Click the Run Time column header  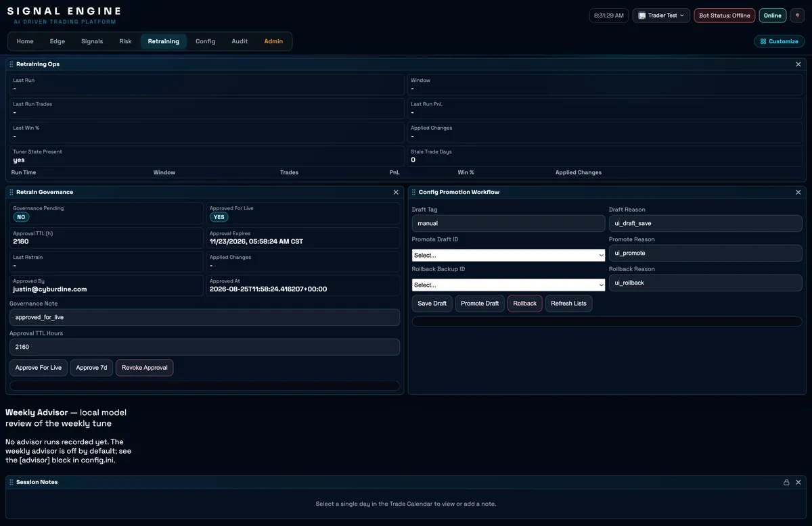[24, 172]
